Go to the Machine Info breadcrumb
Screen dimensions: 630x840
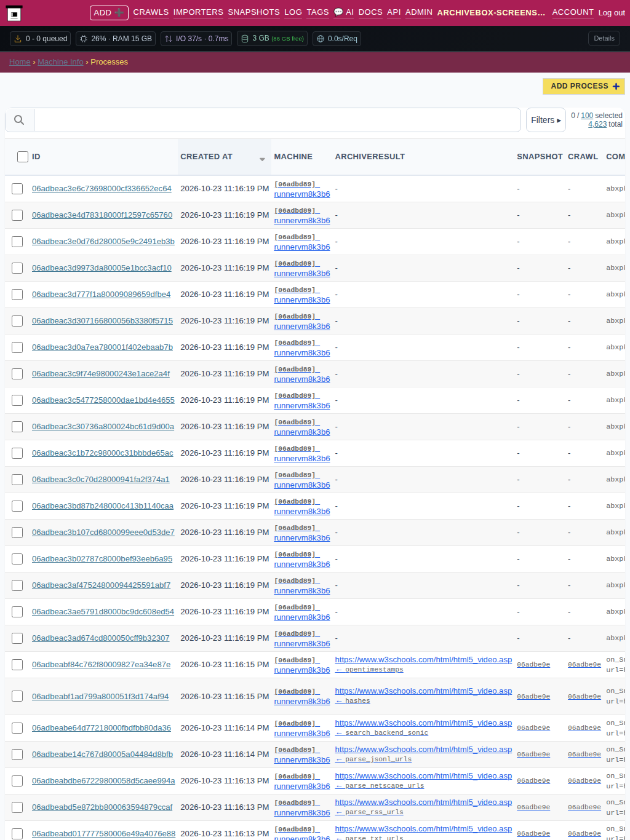[60, 62]
